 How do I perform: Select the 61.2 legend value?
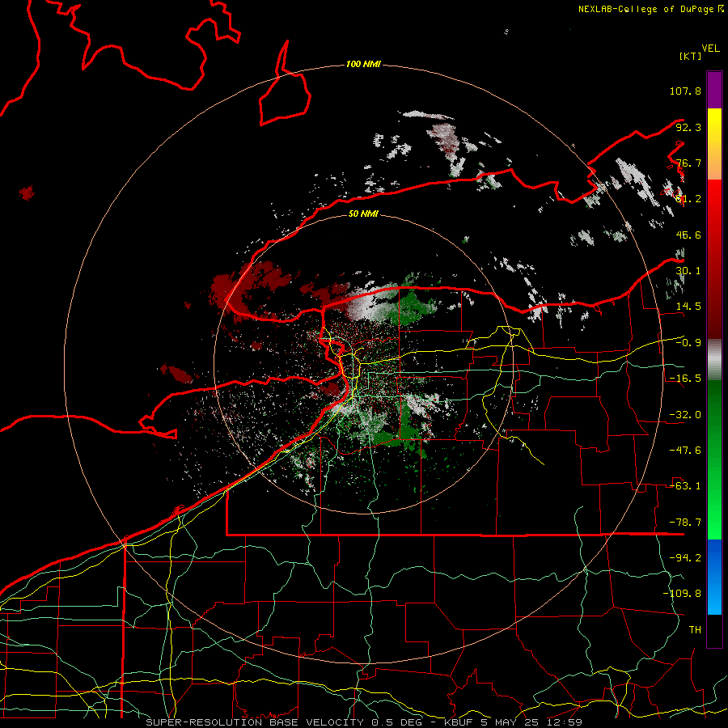688,199
